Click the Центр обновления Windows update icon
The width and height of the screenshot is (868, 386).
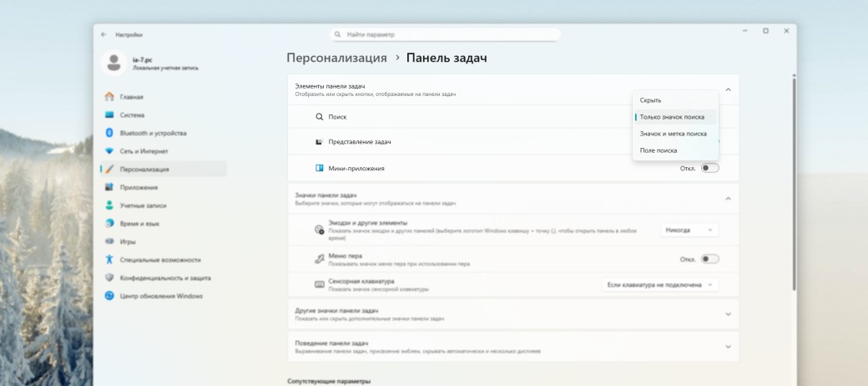[109, 296]
